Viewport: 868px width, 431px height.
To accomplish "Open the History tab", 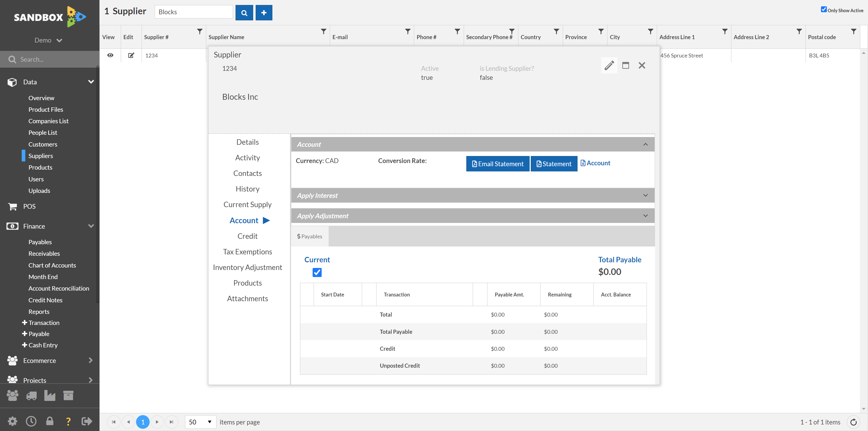I will (x=247, y=189).
